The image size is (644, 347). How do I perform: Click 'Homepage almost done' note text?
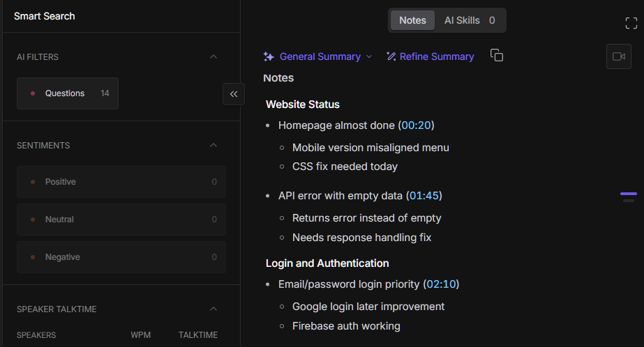(x=336, y=125)
